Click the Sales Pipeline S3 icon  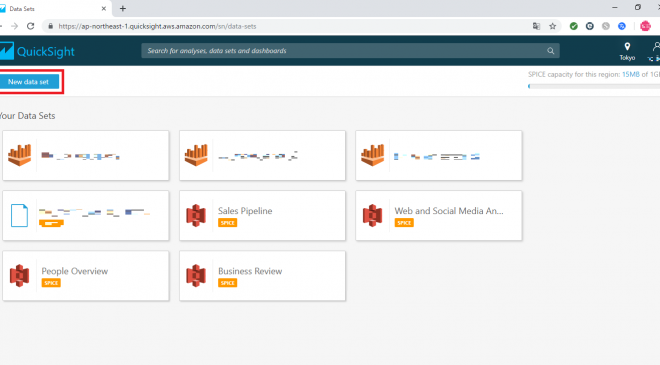[196, 216]
